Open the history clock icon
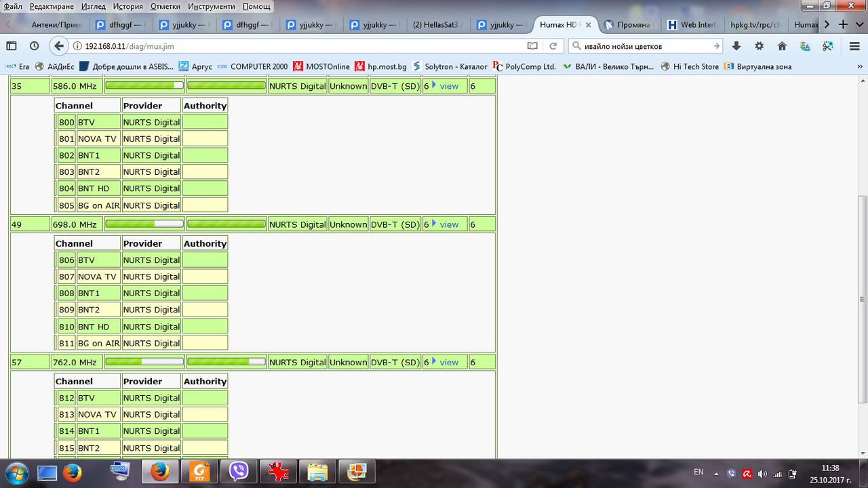Screen dimensions: 868x488 pyautogui.click(x=34, y=46)
